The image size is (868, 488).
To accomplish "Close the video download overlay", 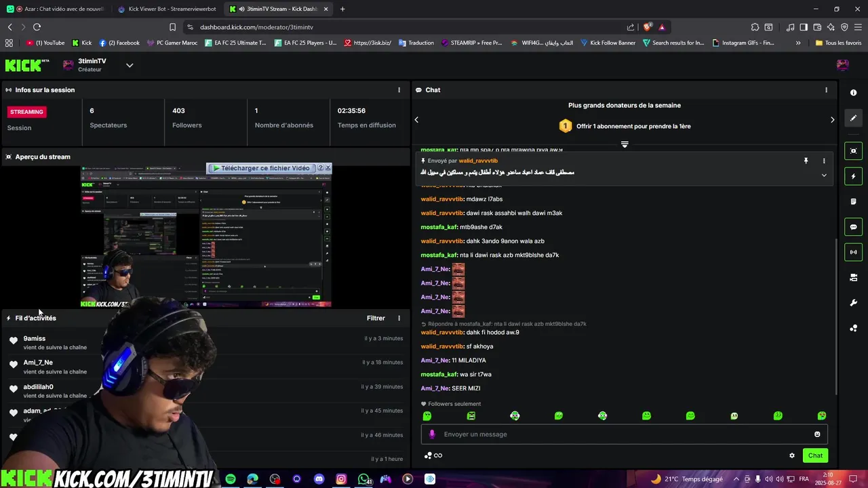I will tap(328, 167).
